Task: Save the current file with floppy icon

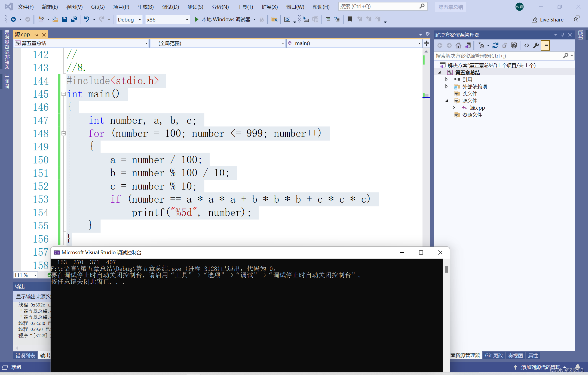Action: point(65,19)
